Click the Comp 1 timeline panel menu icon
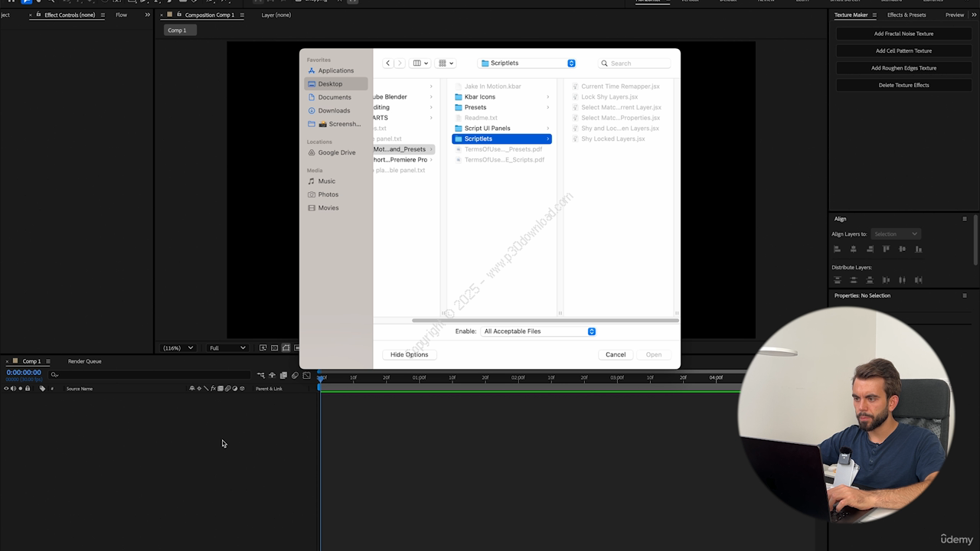 tap(48, 361)
